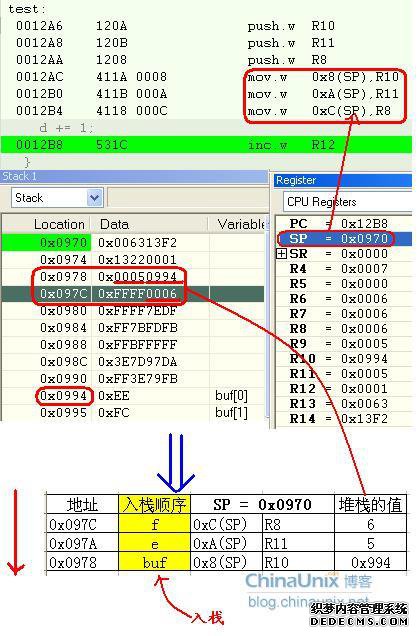Select the R10 register value 0x0994
This screenshot has height=636, width=419.
tap(364, 359)
